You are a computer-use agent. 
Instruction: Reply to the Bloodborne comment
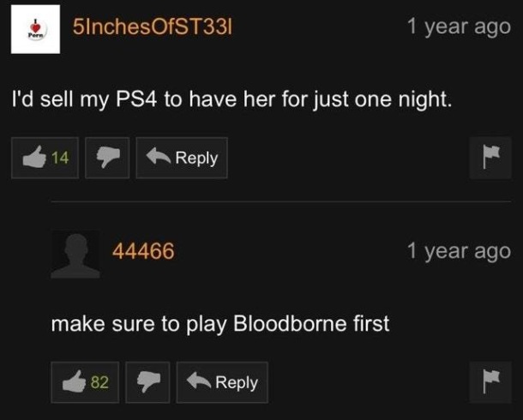[x=222, y=382]
